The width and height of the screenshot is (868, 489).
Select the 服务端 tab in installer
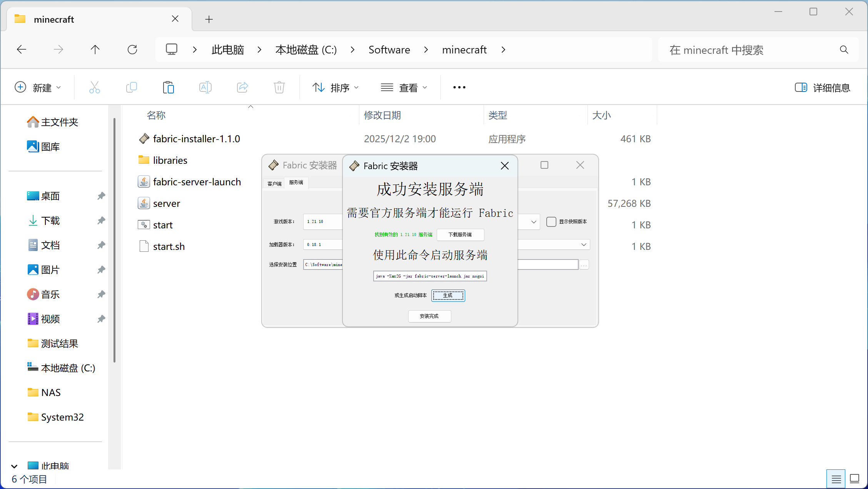coord(296,183)
